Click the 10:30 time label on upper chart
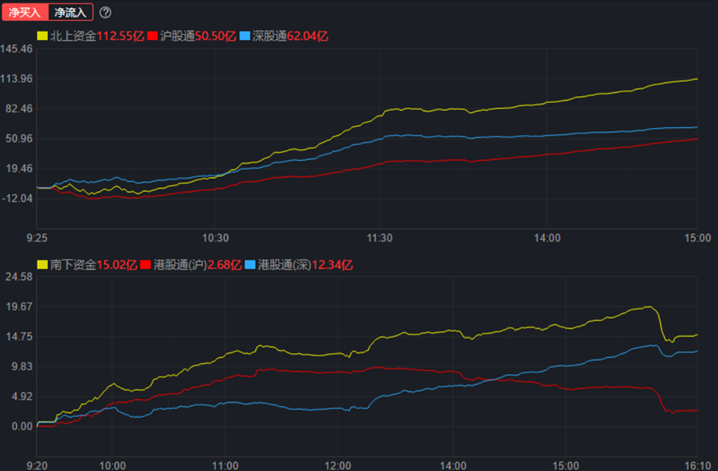718x471 pixels. click(215, 238)
